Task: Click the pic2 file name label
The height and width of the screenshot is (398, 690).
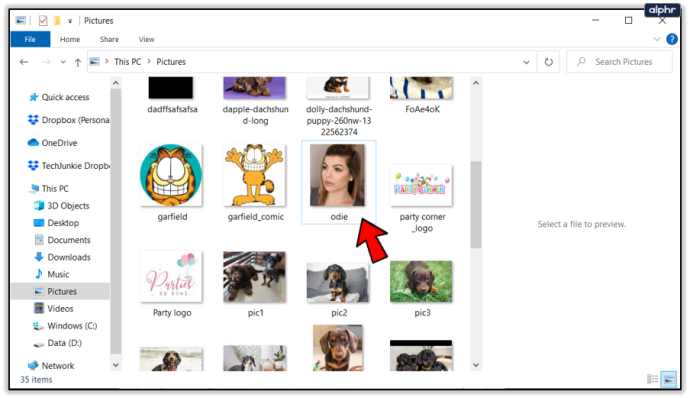Action: (x=339, y=313)
